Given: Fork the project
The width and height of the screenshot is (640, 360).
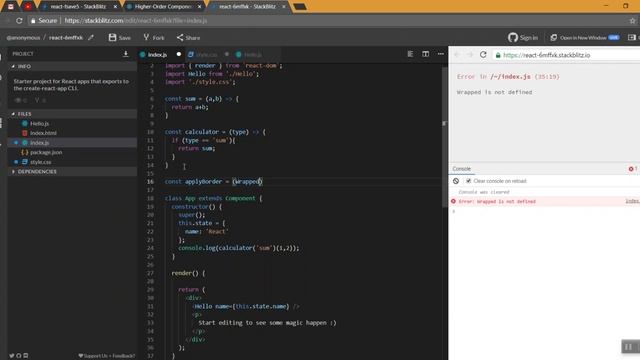Looking at the screenshot, I should pyautogui.click(x=154, y=38).
